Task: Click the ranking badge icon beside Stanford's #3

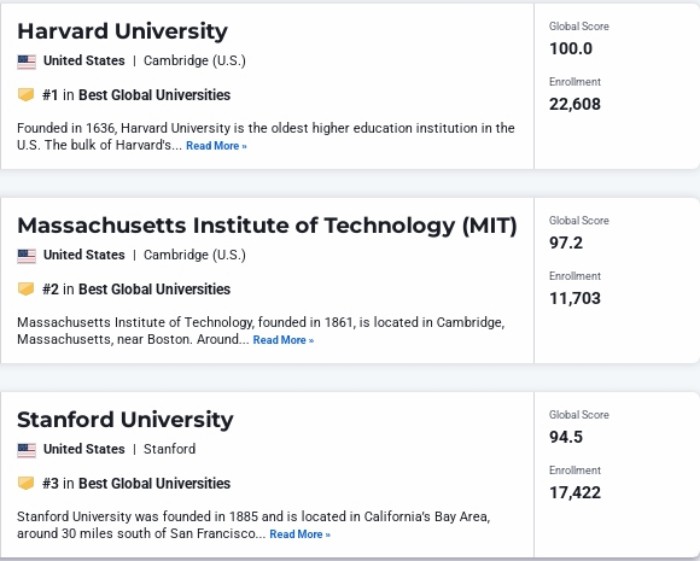Action: [26, 483]
